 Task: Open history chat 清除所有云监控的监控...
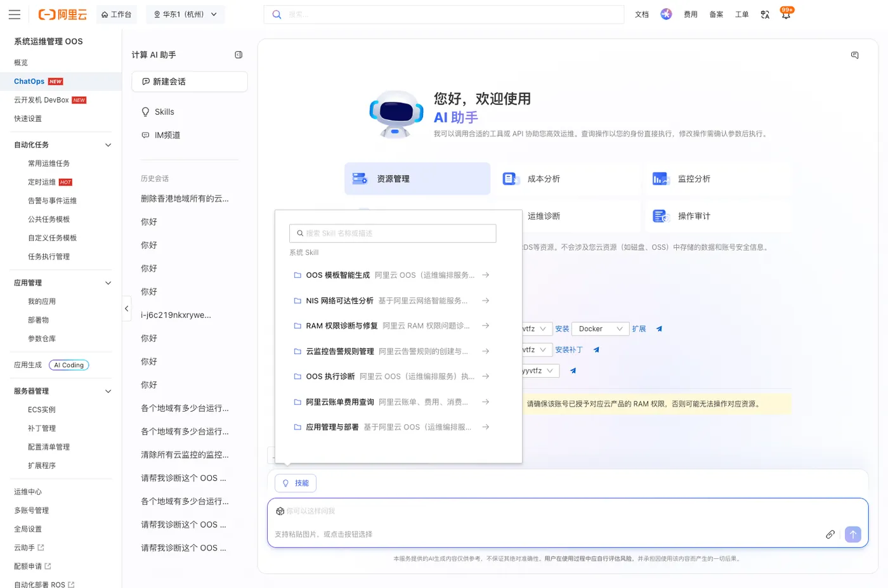[x=185, y=455]
